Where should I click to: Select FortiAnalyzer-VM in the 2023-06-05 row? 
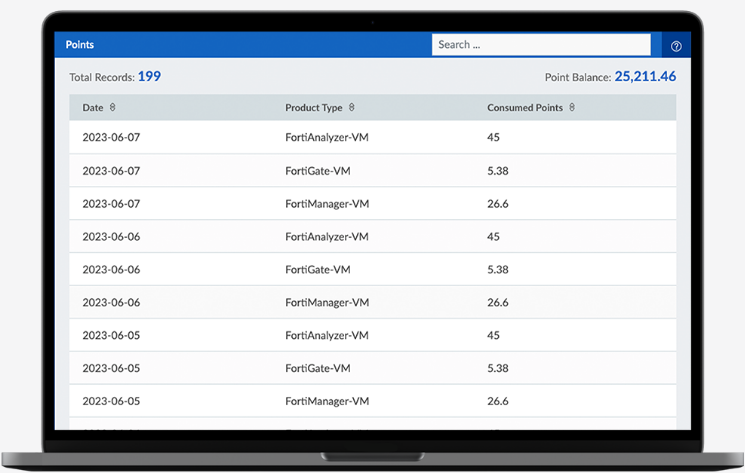click(x=327, y=335)
